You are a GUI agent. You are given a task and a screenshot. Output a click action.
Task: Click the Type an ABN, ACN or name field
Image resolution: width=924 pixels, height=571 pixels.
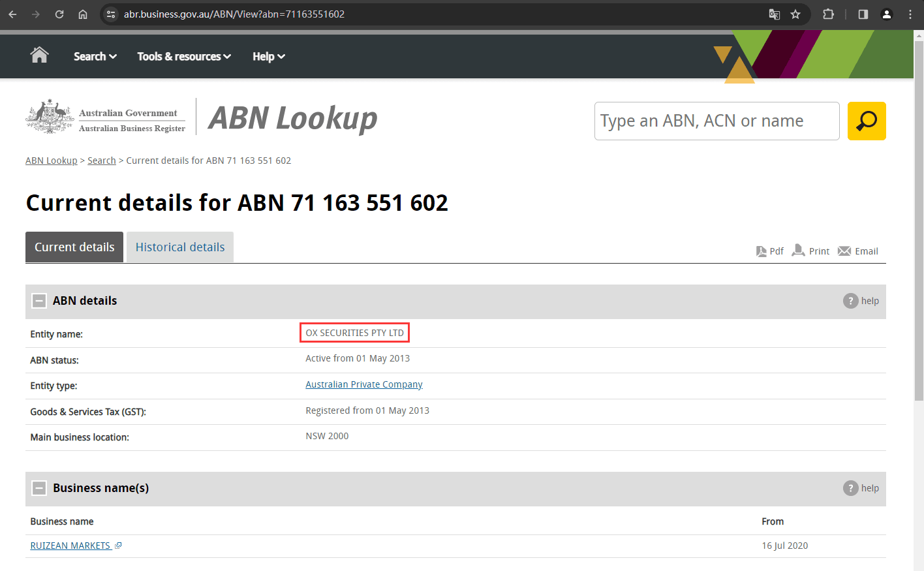(x=716, y=121)
